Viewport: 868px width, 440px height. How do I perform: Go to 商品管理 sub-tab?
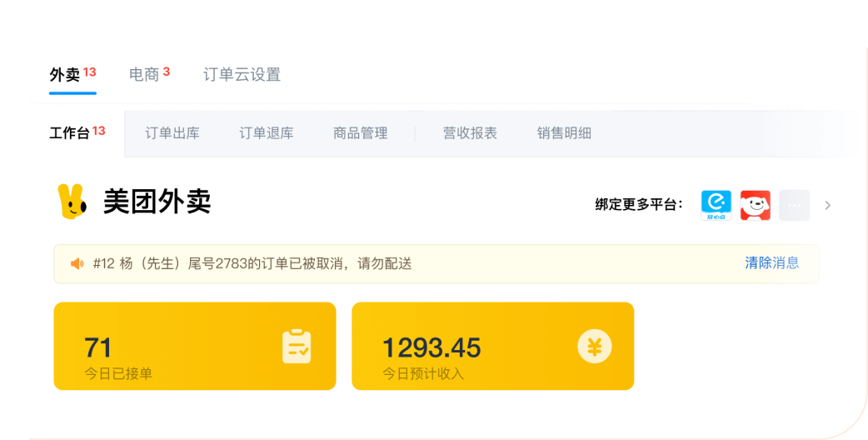361,133
